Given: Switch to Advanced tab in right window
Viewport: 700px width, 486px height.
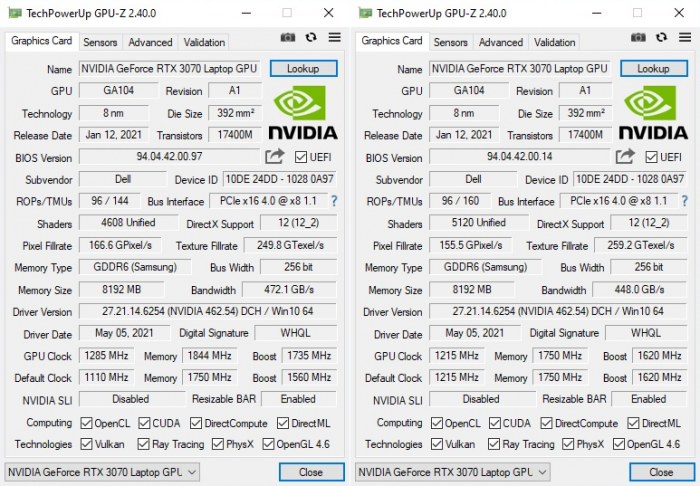Looking at the screenshot, I should pyautogui.click(x=500, y=42).
